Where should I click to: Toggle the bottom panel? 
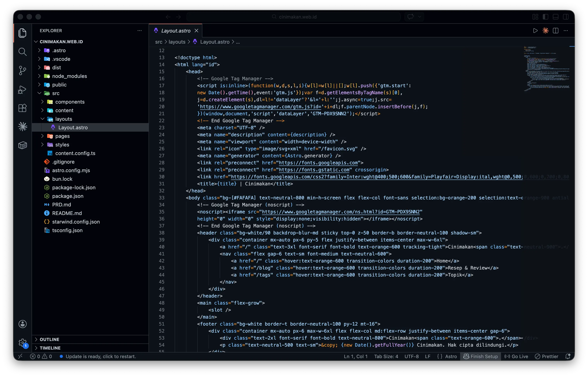(555, 17)
